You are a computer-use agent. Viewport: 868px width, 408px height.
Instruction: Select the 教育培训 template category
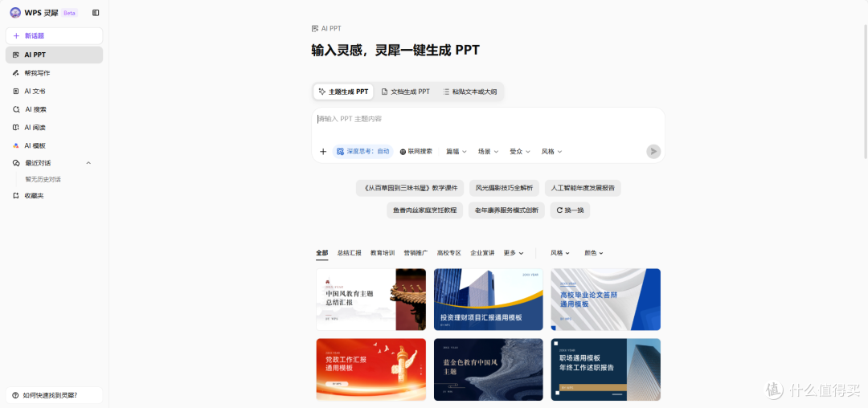(383, 253)
